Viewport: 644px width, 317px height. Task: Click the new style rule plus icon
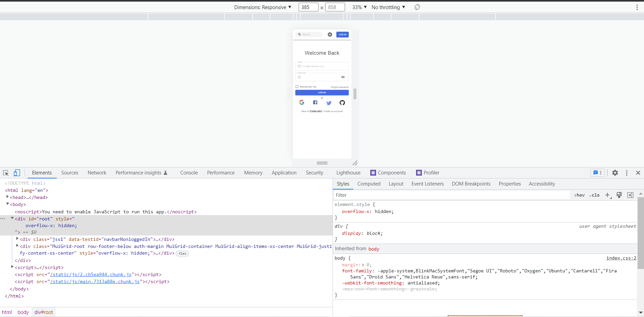click(x=607, y=195)
